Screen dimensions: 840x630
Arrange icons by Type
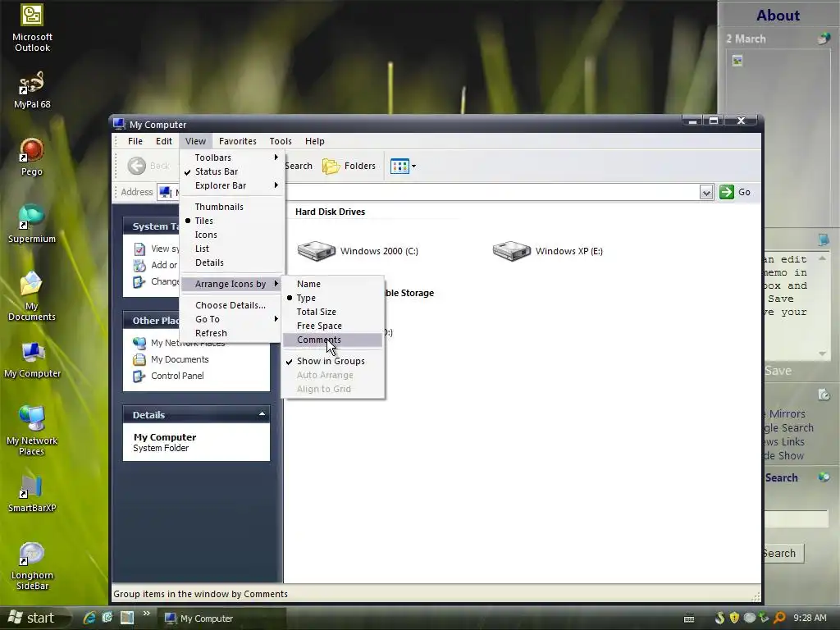point(333,298)
